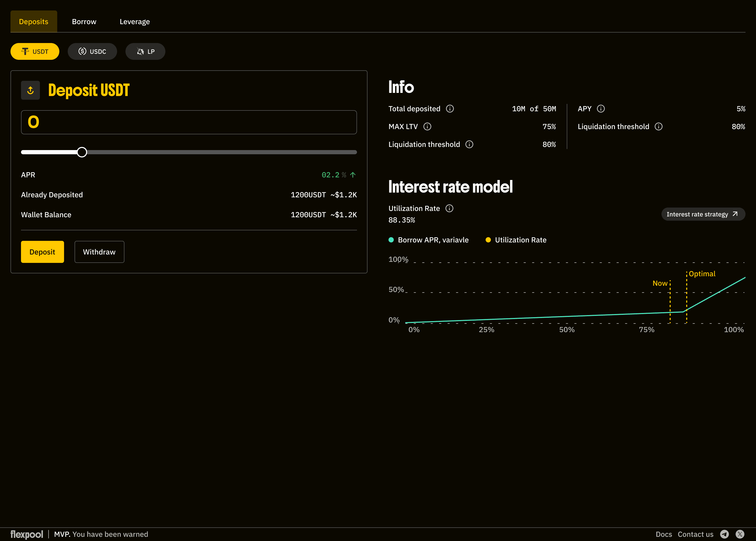The width and height of the screenshot is (756, 541).
Task: Open the Contact us footer link
Action: (x=695, y=534)
